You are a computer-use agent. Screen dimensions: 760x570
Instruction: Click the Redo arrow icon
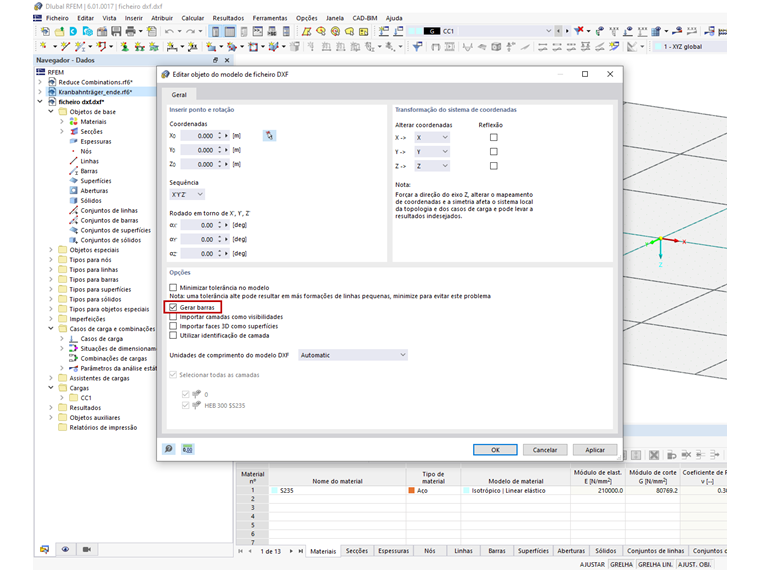coord(190,32)
